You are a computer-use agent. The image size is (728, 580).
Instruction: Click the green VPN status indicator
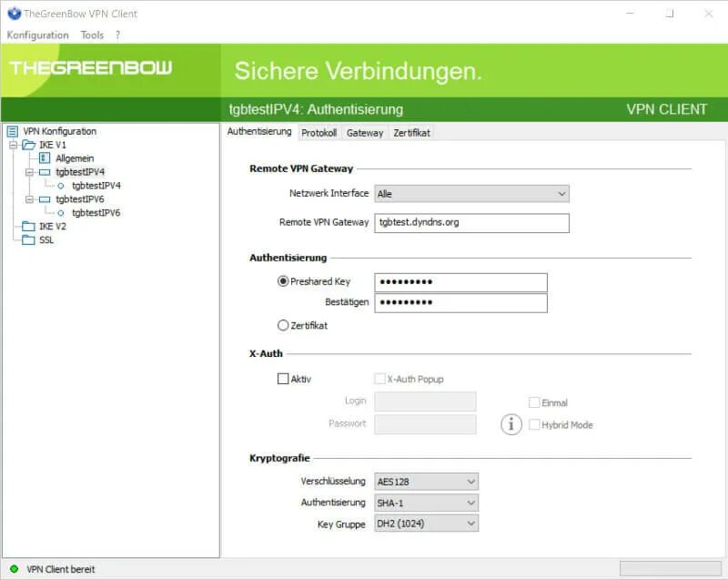(x=14, y=569)
